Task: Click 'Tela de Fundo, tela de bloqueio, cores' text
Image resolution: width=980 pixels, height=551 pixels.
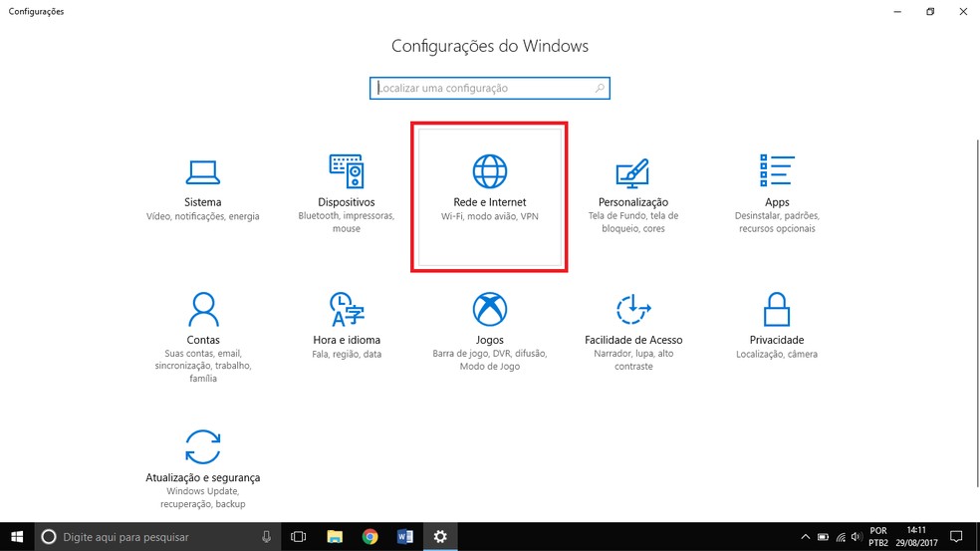Action: 633,222
